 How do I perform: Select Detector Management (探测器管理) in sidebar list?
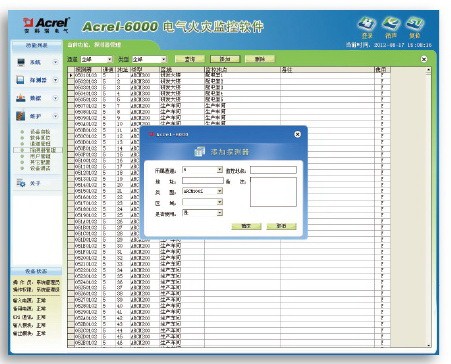tap(43, 150)
